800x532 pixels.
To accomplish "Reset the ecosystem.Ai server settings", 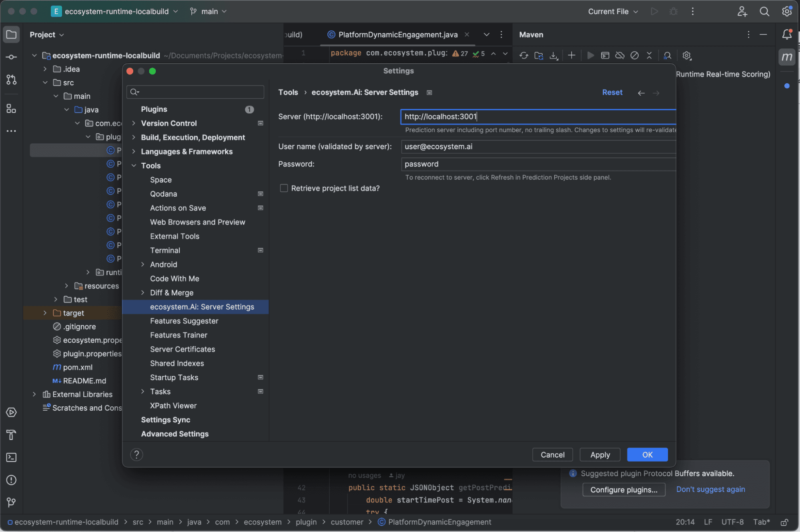I will pyautogui.click(x=612, y=92).
